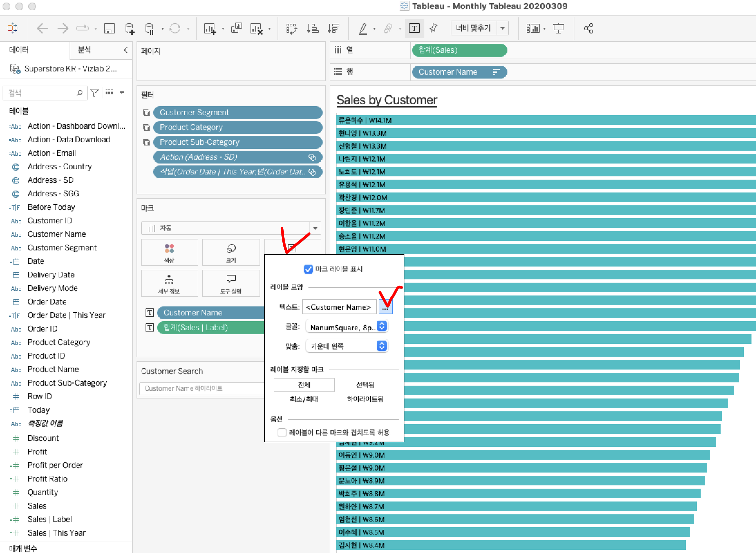Click the Action (Address - SD) filter pill
The width and height of the screenshot is (756, 553).
coord(238,157)
